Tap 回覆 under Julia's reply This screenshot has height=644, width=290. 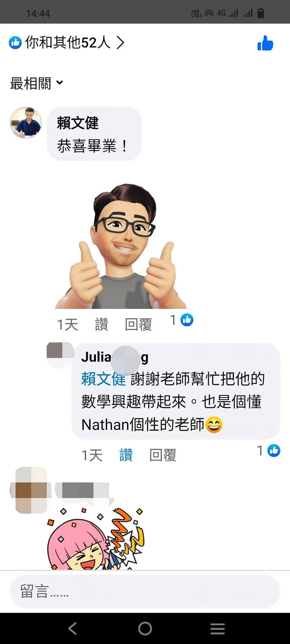click(x=163, y=455)
